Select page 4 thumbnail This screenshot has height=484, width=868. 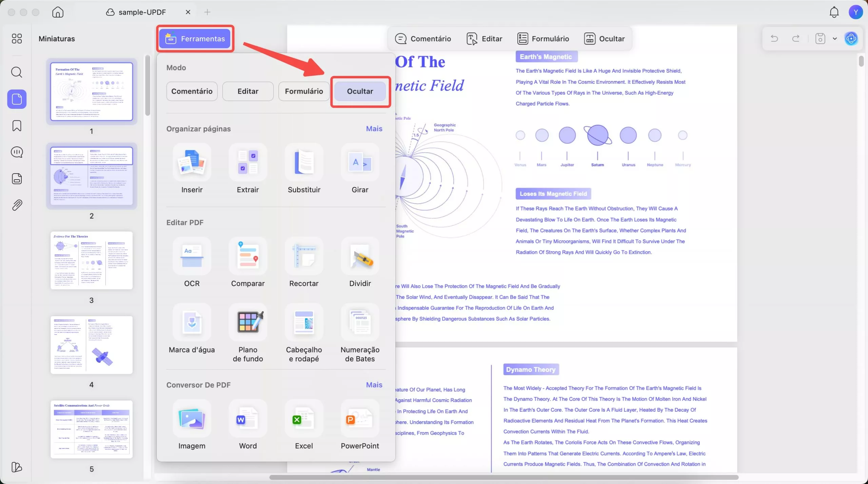point(92,345)
